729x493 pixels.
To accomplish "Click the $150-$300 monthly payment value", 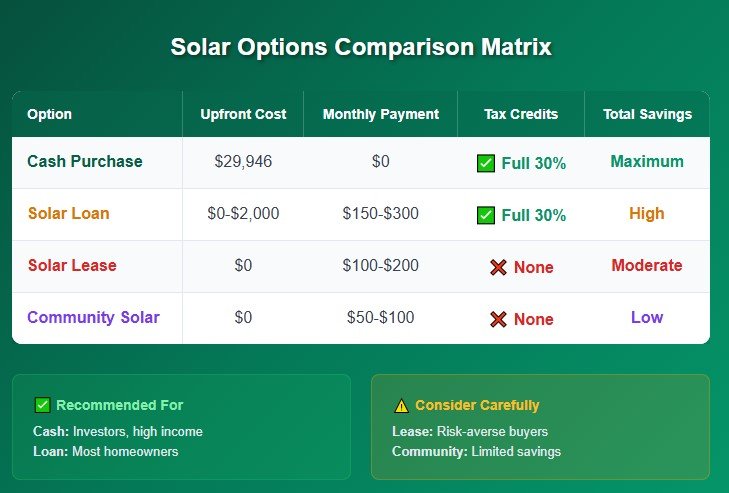I will [x=380, y=214].
